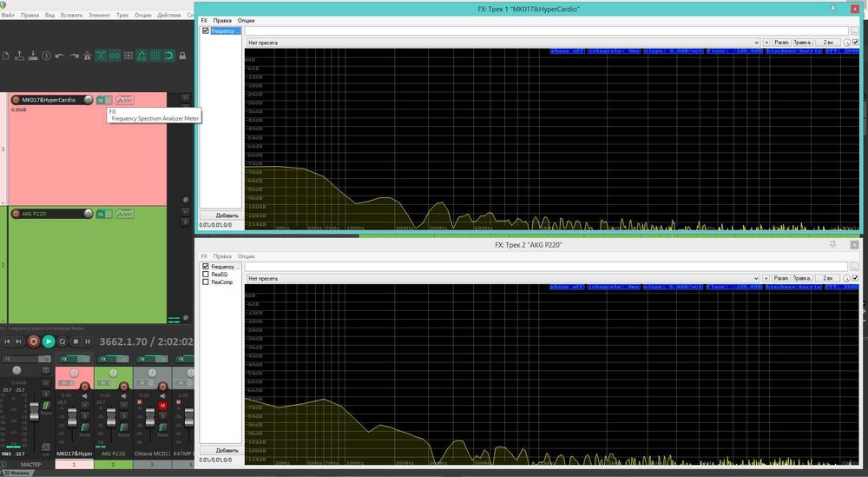Toggle the metronome icon in toolbar
The height and width of the screenshot is (477, 868).
(x=87, y=56)
